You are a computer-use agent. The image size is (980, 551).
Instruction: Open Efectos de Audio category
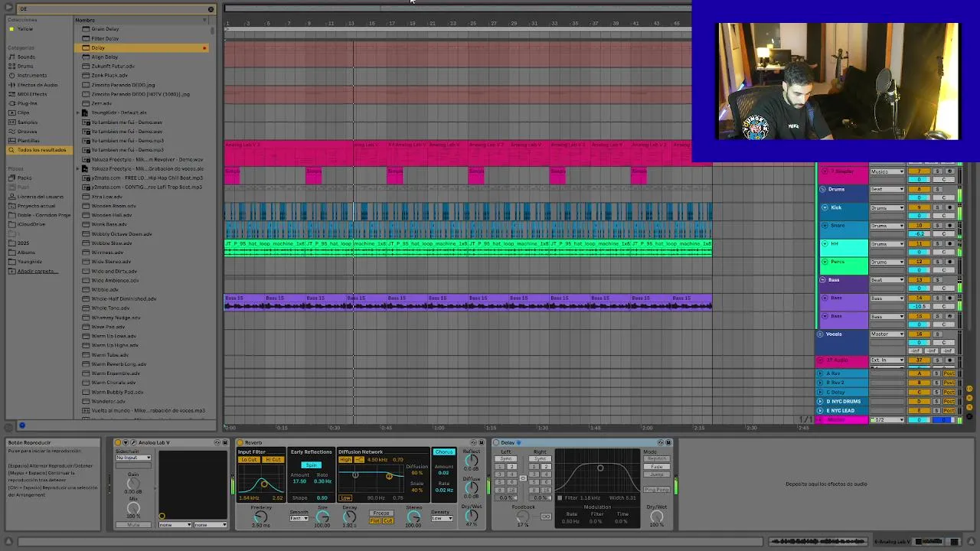[37, 84]
